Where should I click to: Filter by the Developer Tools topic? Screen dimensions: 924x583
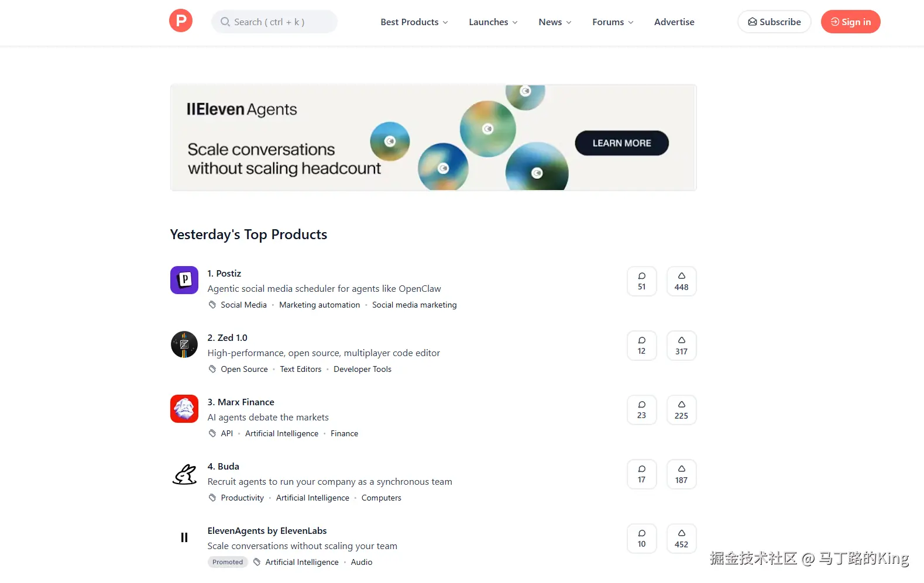pos(362,369)
